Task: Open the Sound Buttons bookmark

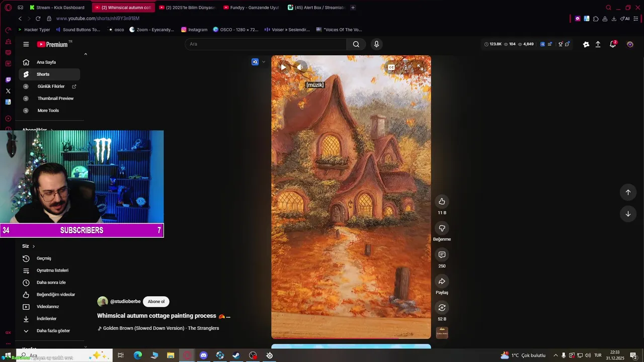Action: (x=78, y=30)
